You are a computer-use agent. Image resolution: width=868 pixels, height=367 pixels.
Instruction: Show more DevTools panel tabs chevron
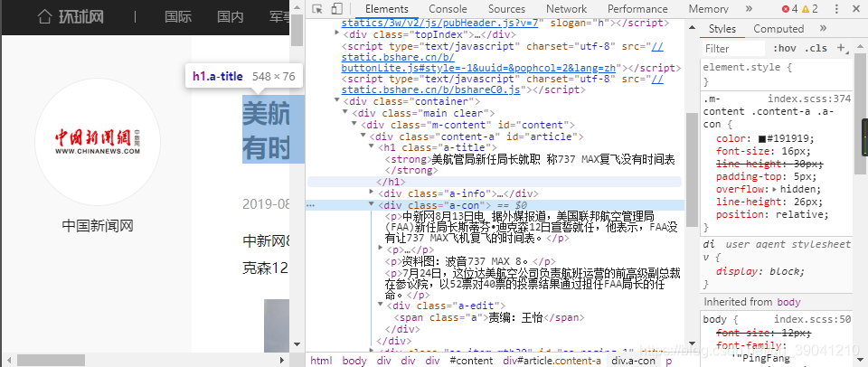click(x=749, y=9)
